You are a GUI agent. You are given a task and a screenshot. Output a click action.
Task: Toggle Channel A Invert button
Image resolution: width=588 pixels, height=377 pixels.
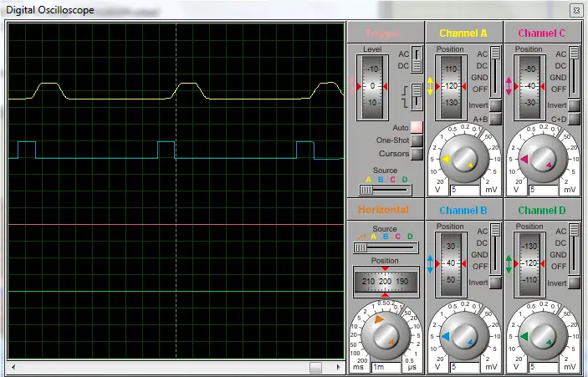[x=495, y=105]
